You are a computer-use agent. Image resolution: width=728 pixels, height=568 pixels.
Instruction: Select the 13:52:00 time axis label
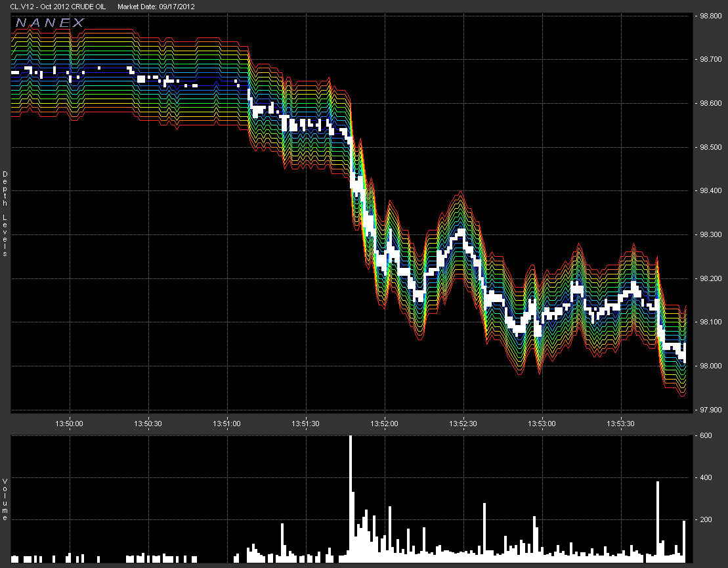pyautogui.click(x=385, y=424)
